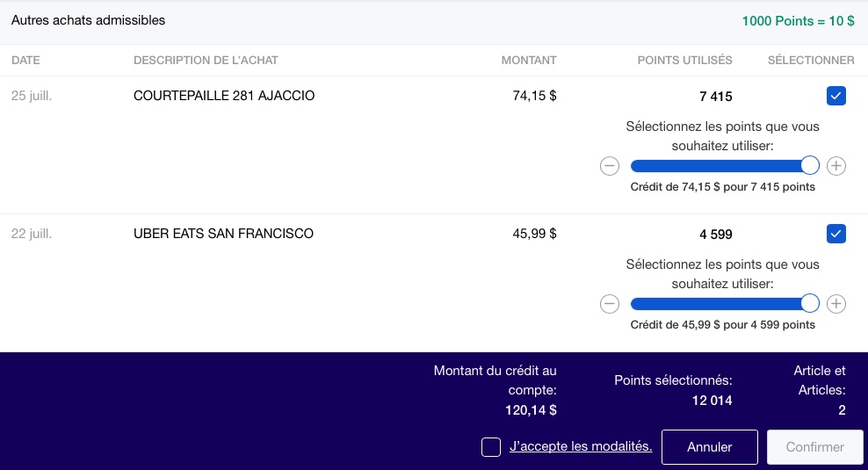Click the 1000 Points = 10 $ rate text
This screenshot has height=470, width=868.
[x=798, y=21]
